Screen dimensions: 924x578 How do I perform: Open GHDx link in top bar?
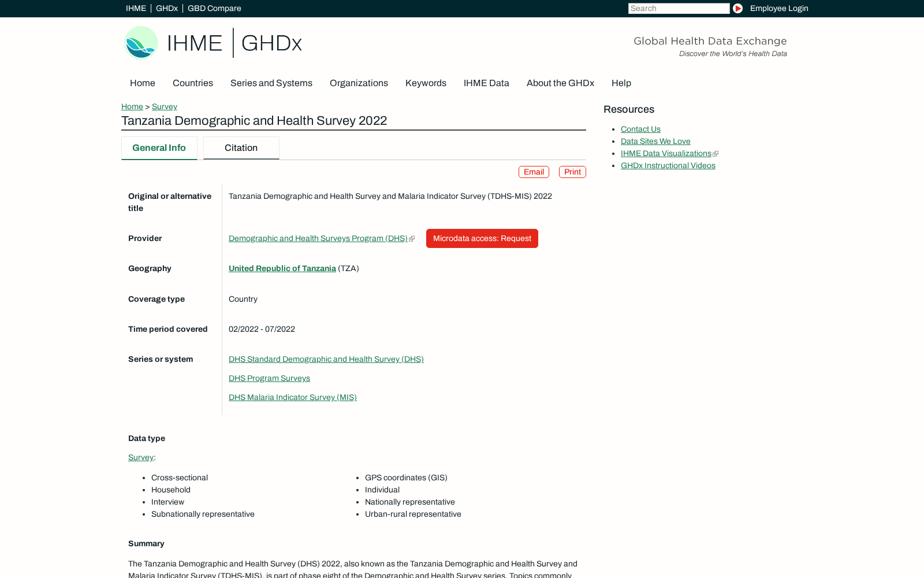click(167, 8)
